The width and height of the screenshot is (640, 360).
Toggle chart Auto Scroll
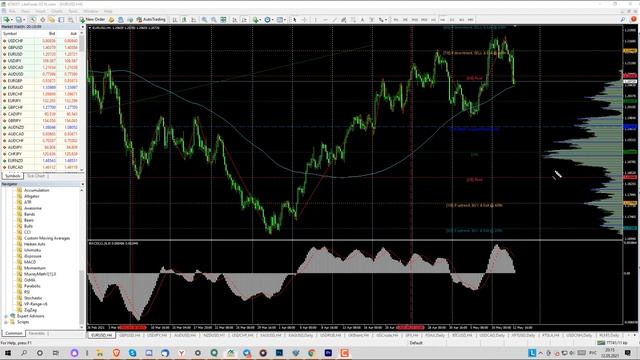point(235,19)
